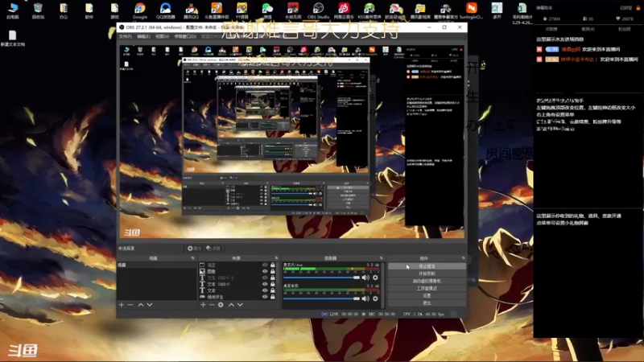Adjust the 桌面音频 volume slider
Viewport: 644px width, 362px height.
321,298
